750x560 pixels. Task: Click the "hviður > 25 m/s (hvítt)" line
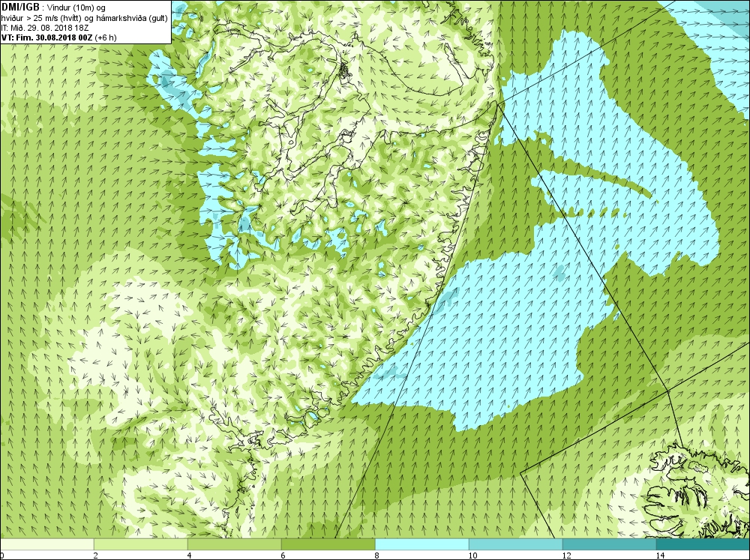41,18
